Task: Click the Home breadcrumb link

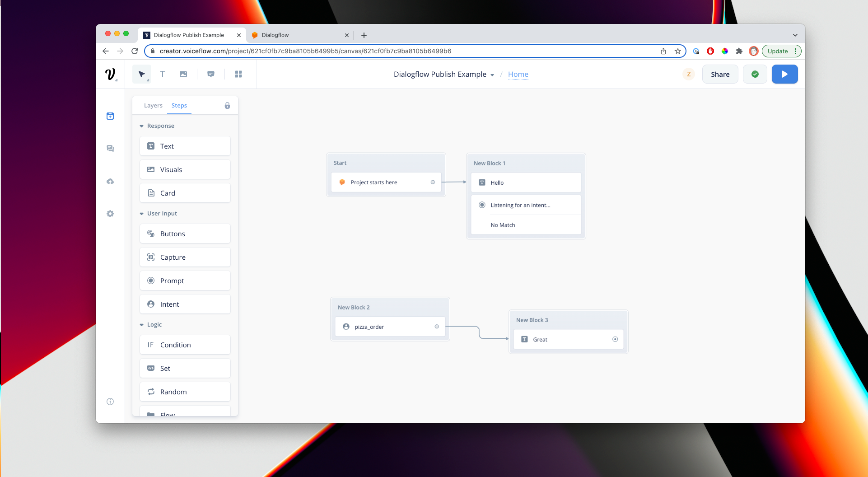Action: (518, 74)
